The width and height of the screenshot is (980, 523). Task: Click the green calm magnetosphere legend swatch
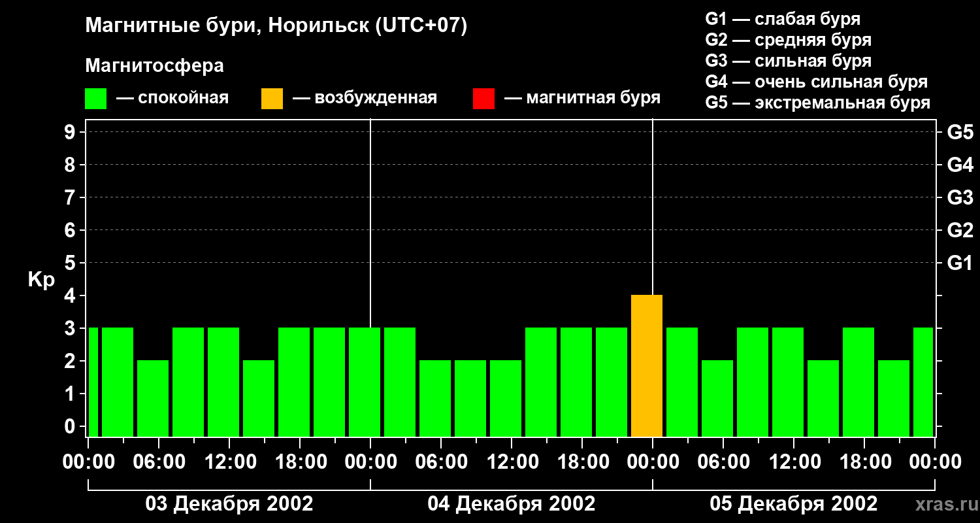point(95,99)
